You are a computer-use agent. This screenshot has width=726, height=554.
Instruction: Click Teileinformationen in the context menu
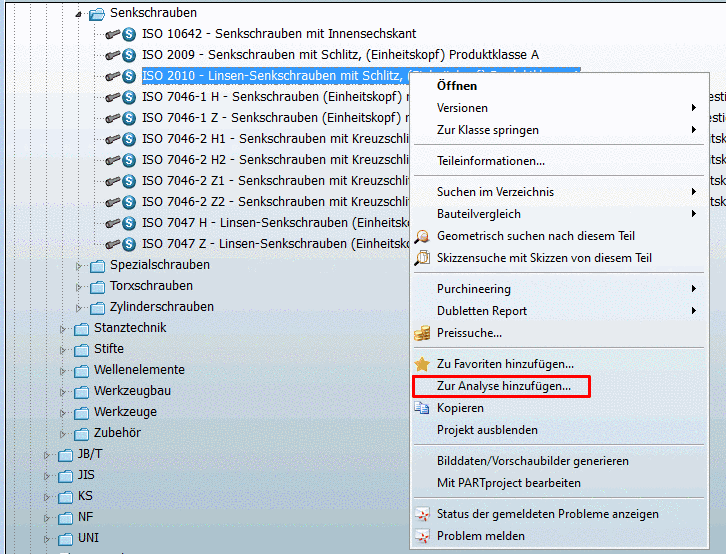[491, 160]
